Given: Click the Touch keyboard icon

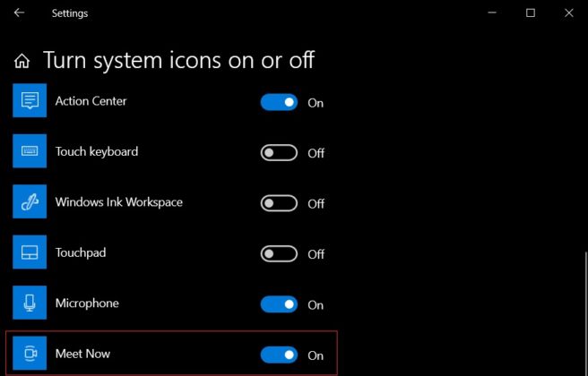Looking at the screenshot, I should point(29,152).
